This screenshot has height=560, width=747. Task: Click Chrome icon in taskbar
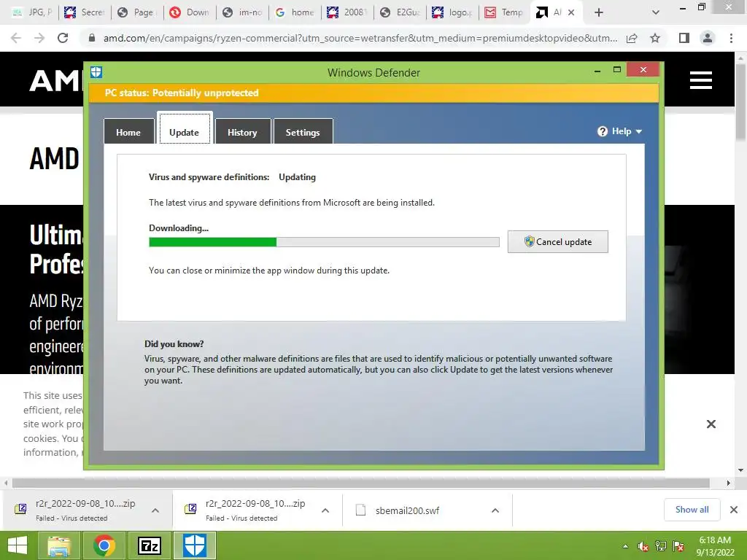(104, 545)
